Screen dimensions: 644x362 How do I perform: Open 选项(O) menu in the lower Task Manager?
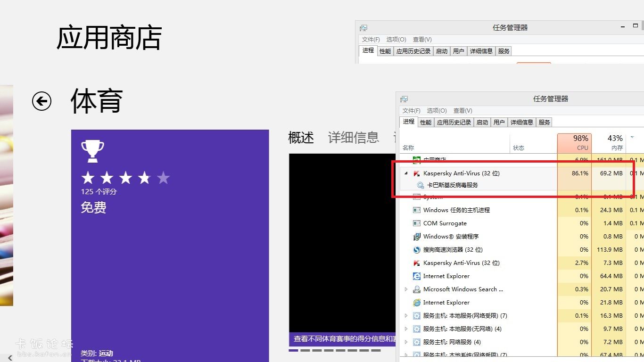tap(437, 111)
